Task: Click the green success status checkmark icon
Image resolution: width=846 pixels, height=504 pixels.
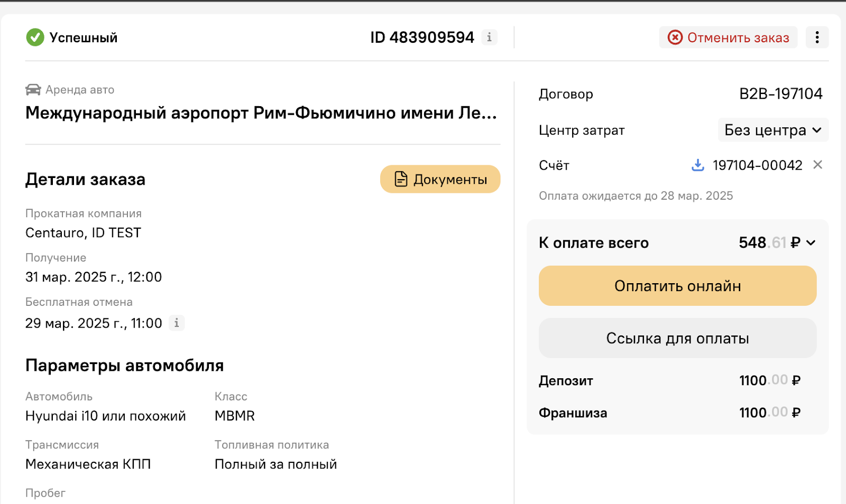Action: click(x=35, y=38)
